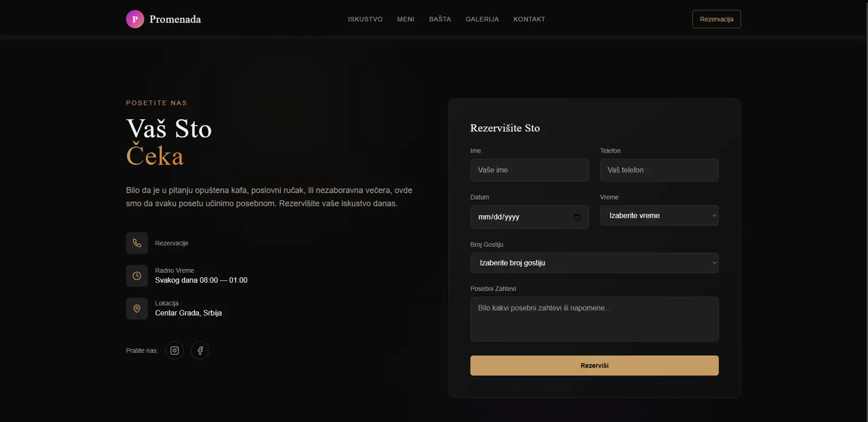
Task: Open the Instagram profile icon
Action: 175,350
